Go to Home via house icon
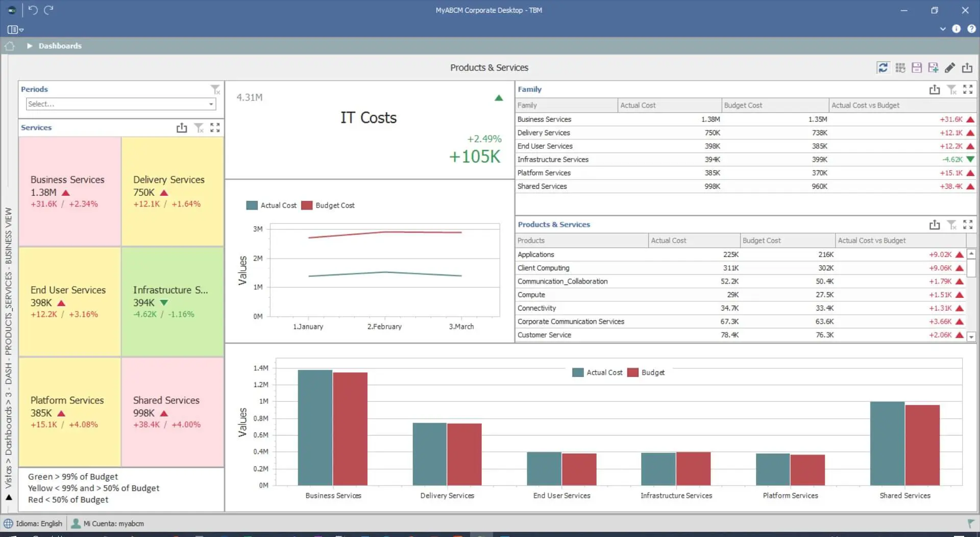The height and width of the screenshot is (537, 980). 10,46
